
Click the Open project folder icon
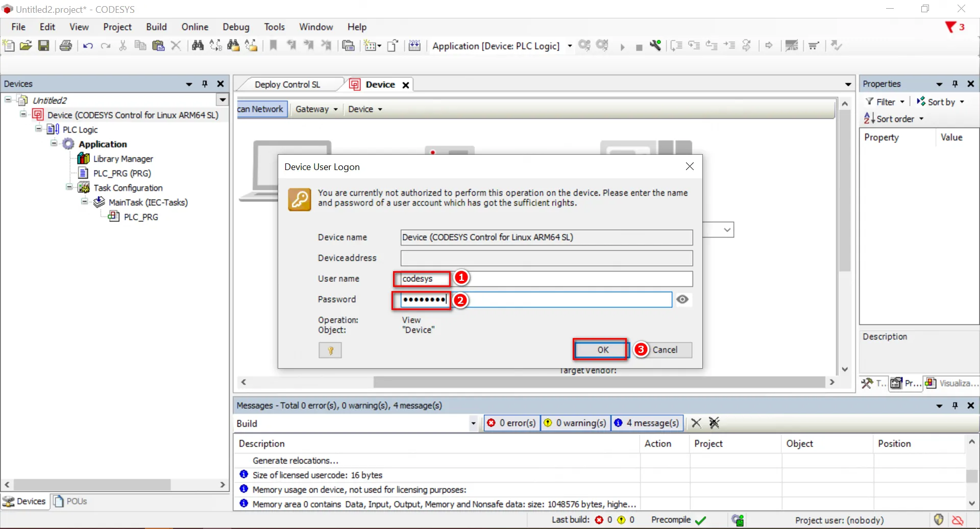tap(26, 45)
